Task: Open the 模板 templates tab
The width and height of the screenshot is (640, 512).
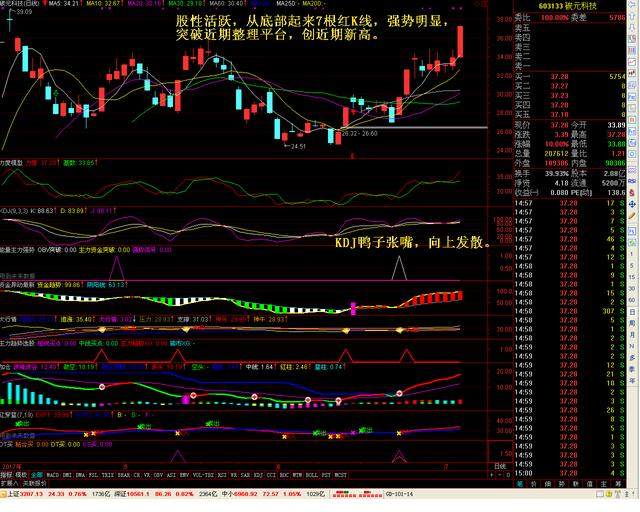Action: click(x=21, y=475)
